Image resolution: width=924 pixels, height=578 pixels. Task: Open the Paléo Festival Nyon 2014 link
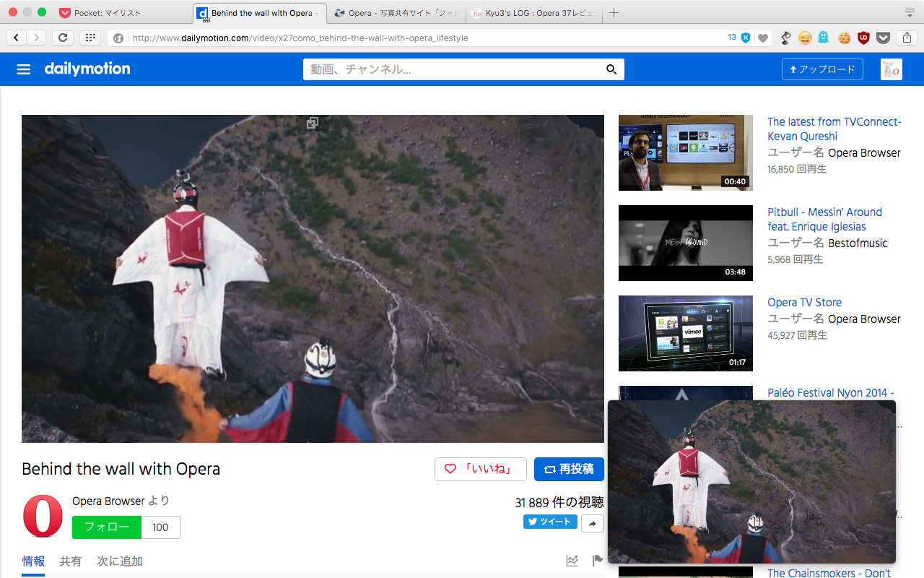click(x=831, y=392)
